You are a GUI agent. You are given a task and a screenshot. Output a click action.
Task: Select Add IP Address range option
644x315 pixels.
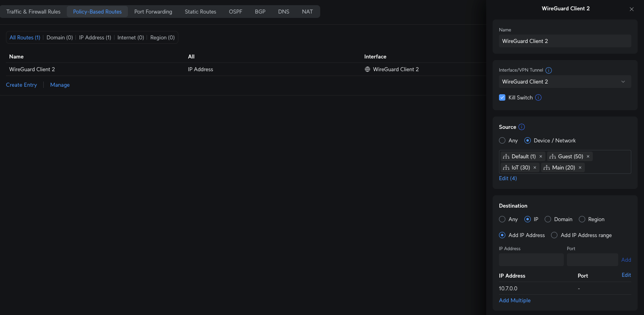point(554,235)
